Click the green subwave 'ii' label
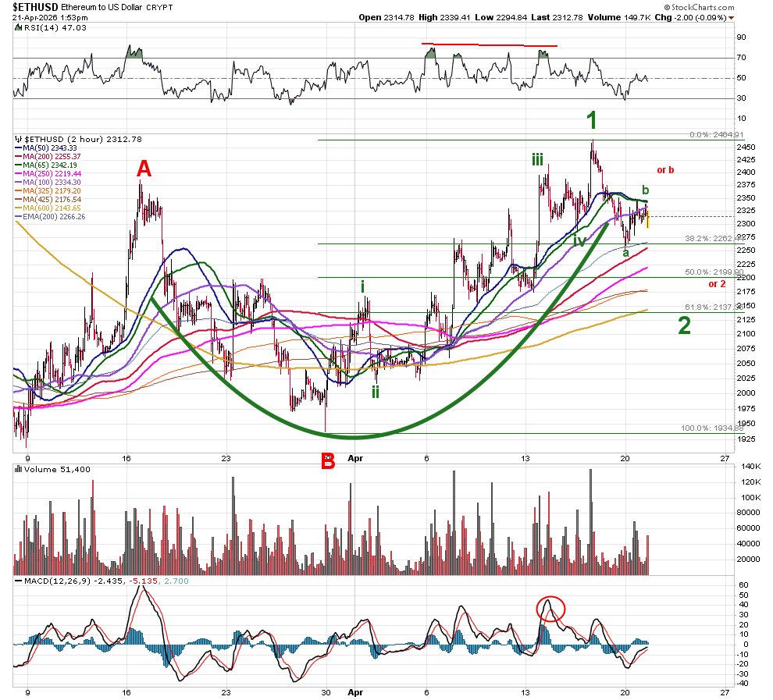This screenshot has height=700, width=773. pos(376,392)
